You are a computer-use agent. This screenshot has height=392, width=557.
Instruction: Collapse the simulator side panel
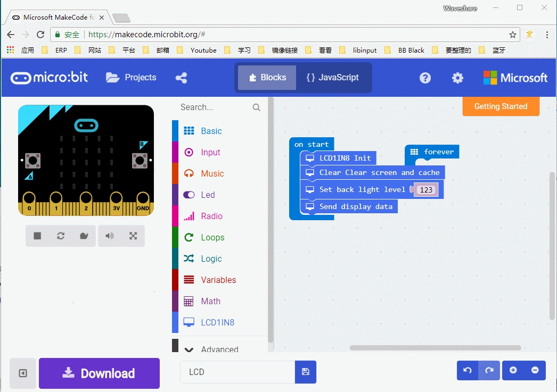(x=23, y=373)
